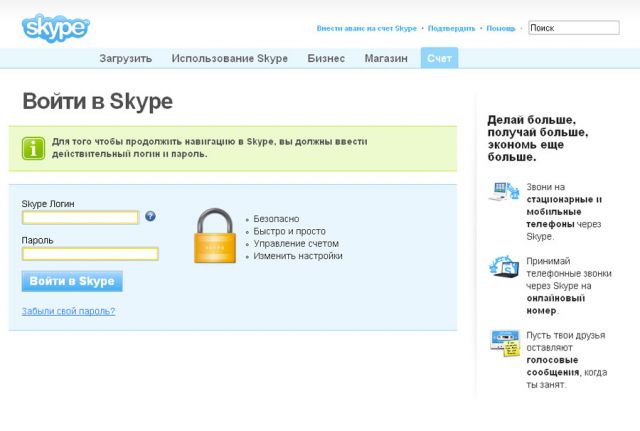The height and width of the screenshot is (431, 640).
Task: Click the Управление счетом list item
Action: pyautogui.click(x=296, y=244)
